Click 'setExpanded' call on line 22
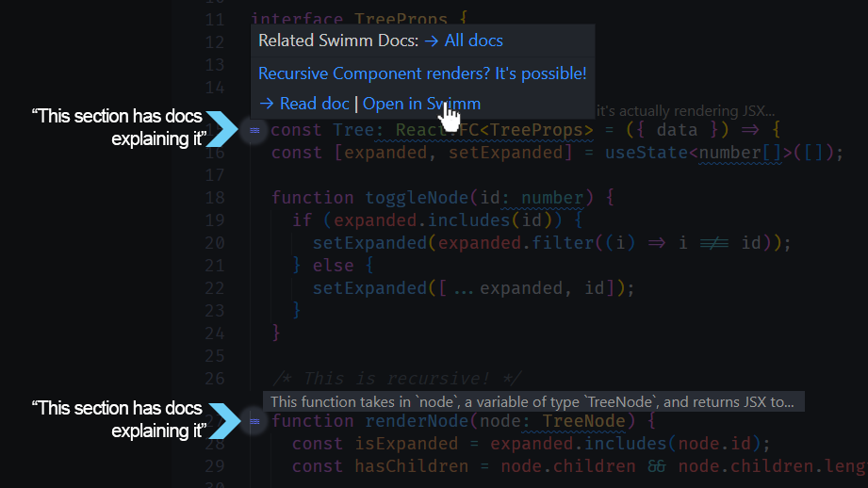 369,288
